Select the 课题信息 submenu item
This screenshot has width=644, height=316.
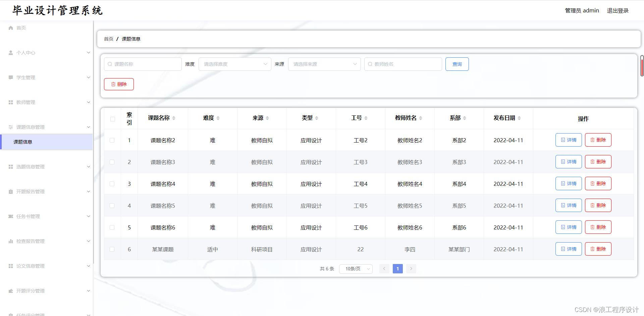pyautogui.click(x=46, y=142)
